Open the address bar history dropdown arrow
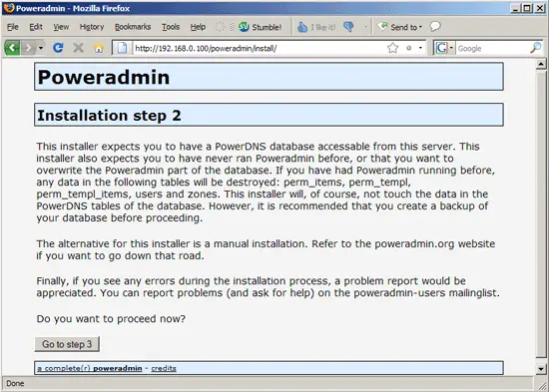Screen dimensions: 549x392 point(420,48)
